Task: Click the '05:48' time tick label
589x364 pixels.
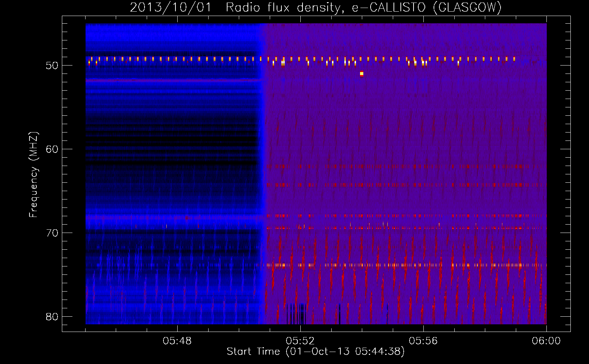Action: (177, 341)
